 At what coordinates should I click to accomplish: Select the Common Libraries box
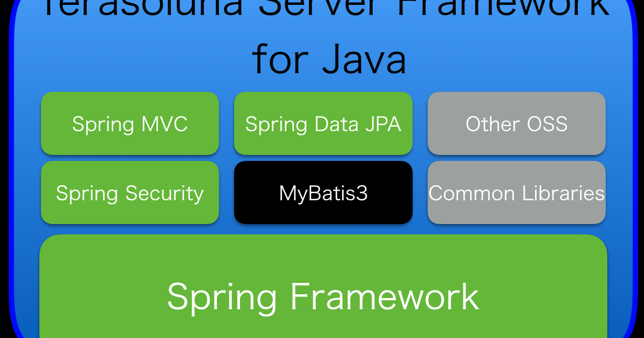[517, 192]
